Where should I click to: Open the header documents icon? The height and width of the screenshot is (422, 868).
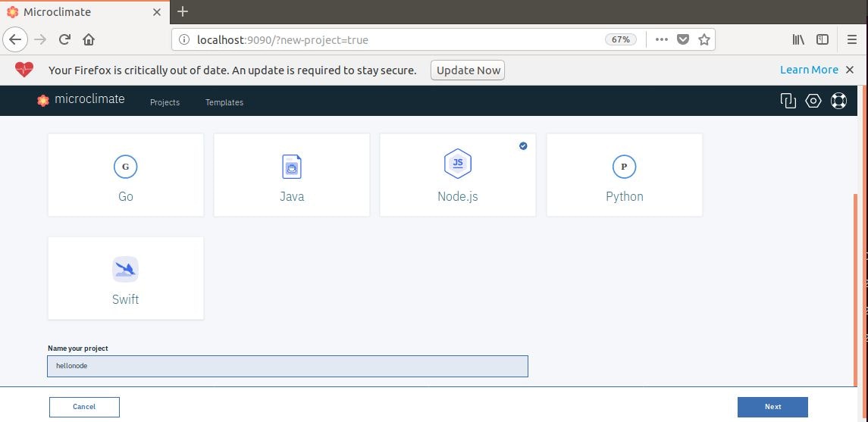point(788,101)
